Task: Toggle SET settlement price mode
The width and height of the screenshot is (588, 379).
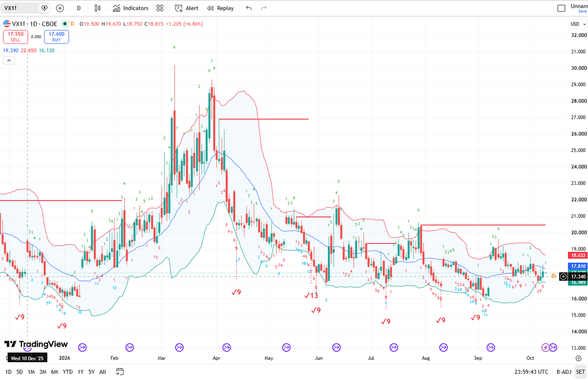Action: tap(580, 372)
